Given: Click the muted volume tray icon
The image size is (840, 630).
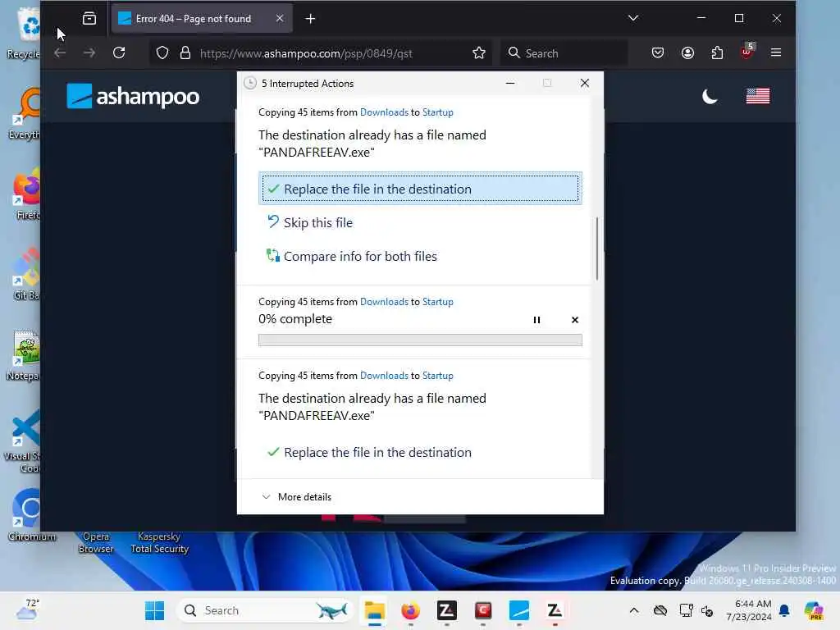Looking at the screenshot, I should coord(707,610).
